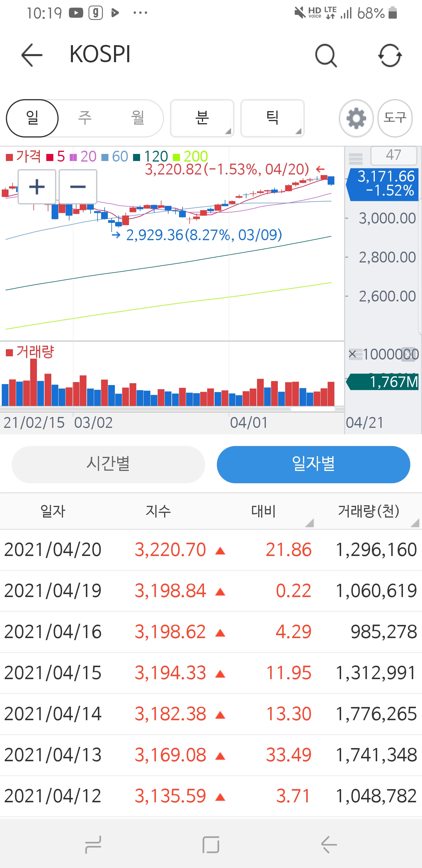This screenshot has height=868, width=422.
Task: Select the 월 monthly chart period
Action: pos(137,118)
